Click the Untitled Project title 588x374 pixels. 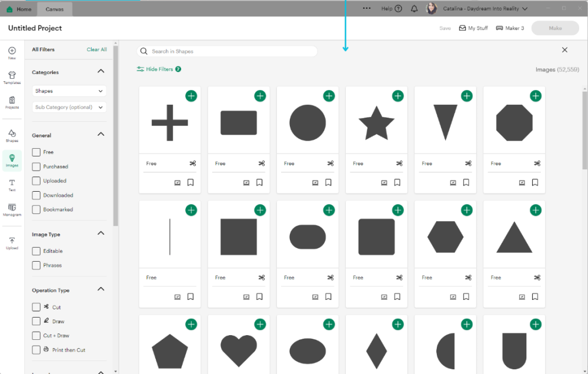tap(35, 28)
